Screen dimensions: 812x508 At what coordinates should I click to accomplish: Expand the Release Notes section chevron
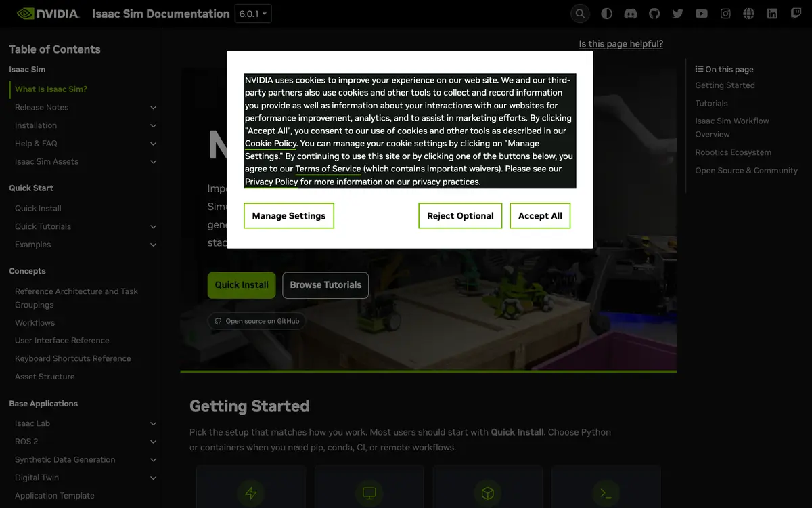click(x=153, y=108)
